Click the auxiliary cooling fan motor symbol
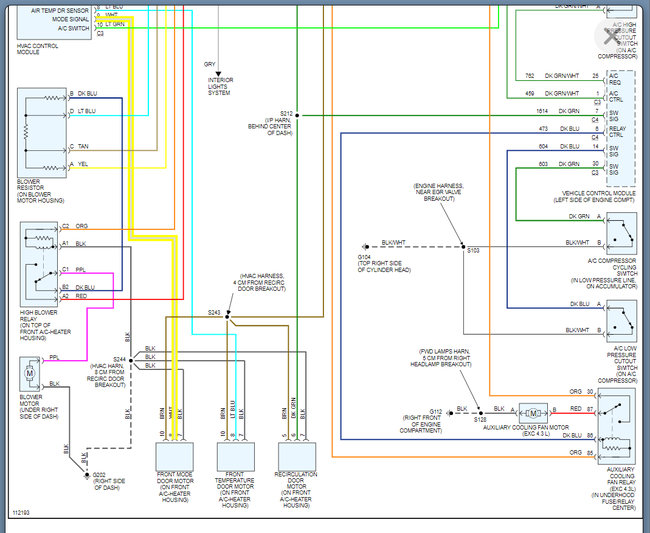Screen dimensions: 650x533 [x=533, y=413]
